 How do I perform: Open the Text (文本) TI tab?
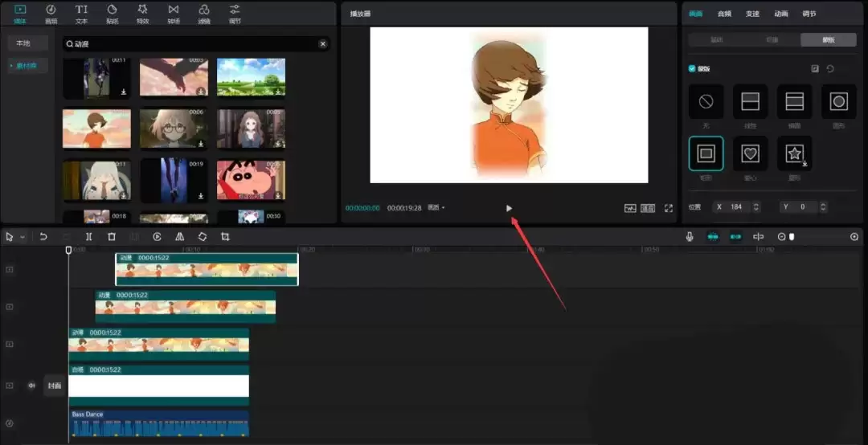(81, 14)
